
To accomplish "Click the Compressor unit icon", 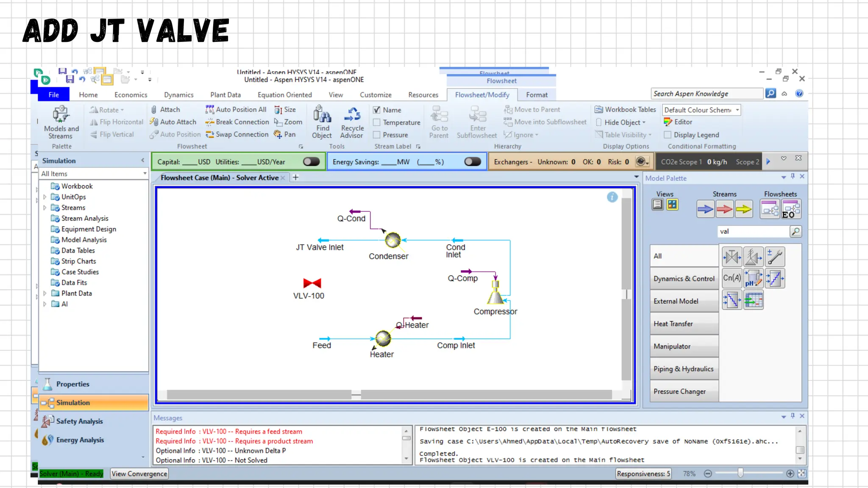I will pyautogui.click(x=495, y=292).
